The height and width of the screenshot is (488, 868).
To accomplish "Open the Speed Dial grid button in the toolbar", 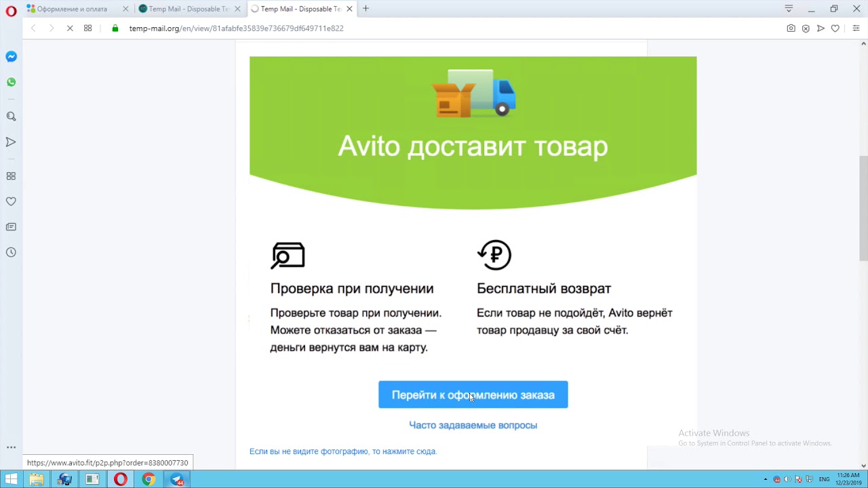I will pyautogui.click(x=87, y=28).
